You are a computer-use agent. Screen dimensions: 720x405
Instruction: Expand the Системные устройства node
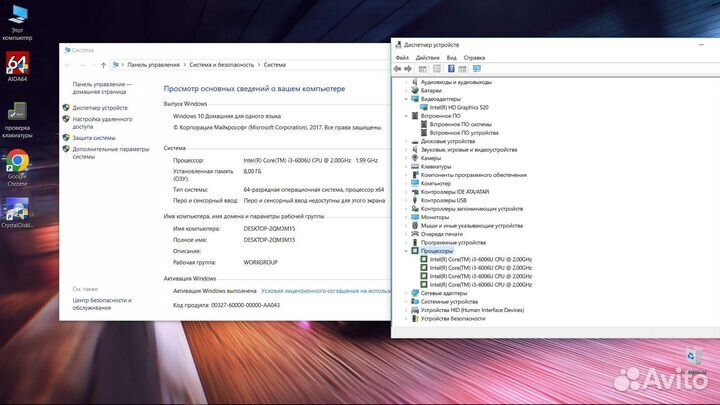click(406, 302)
